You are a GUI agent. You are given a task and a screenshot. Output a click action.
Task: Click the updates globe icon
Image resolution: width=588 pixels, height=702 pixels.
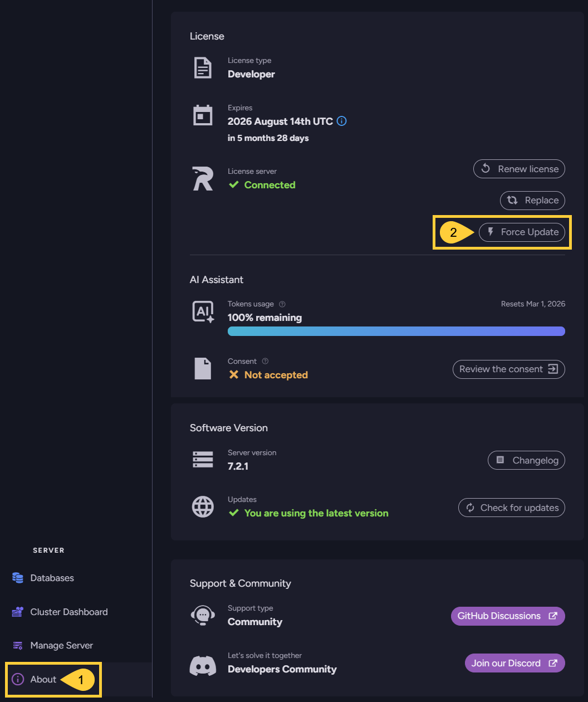pyautogui.click(x=203, y=507)
